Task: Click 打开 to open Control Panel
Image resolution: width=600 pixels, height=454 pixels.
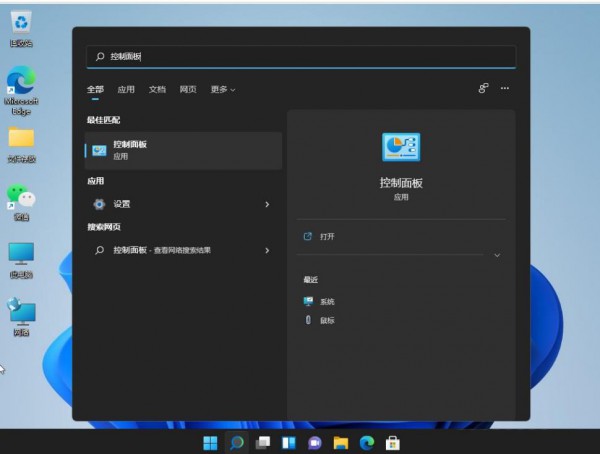Action: pos(327,237)
